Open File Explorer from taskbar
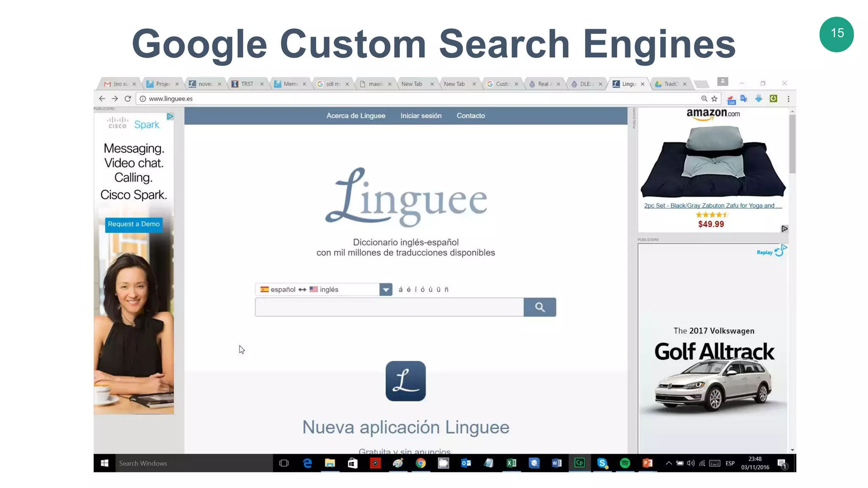This screenshot has width=868, height=488. 330,463
